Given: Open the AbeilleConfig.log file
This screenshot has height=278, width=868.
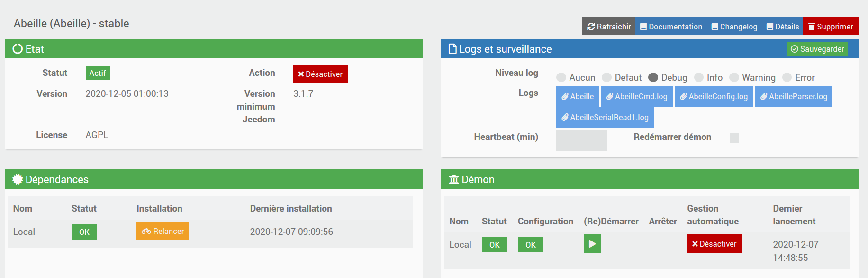Looking at the screenshot, I should (x=714, y=96).
